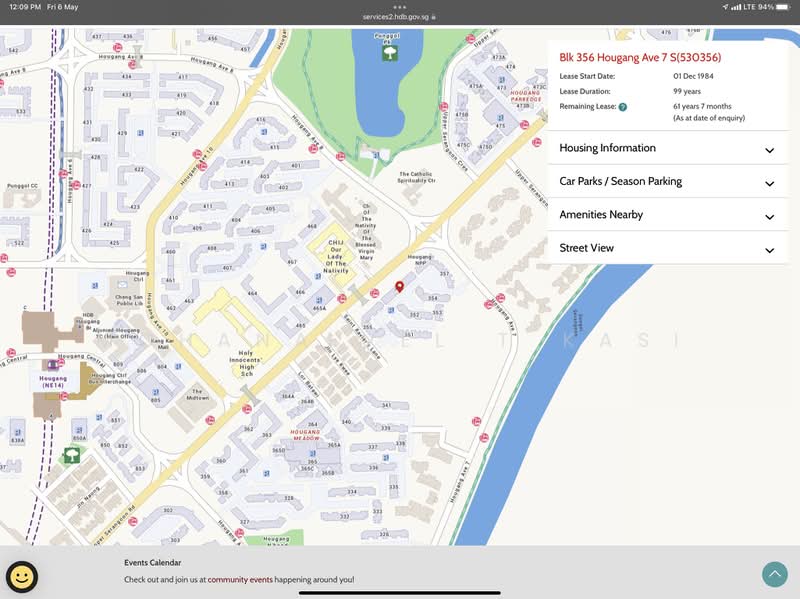Click the Holy Innocents' High Sch label
Screen dimensions: 800x599
(246, 363)
